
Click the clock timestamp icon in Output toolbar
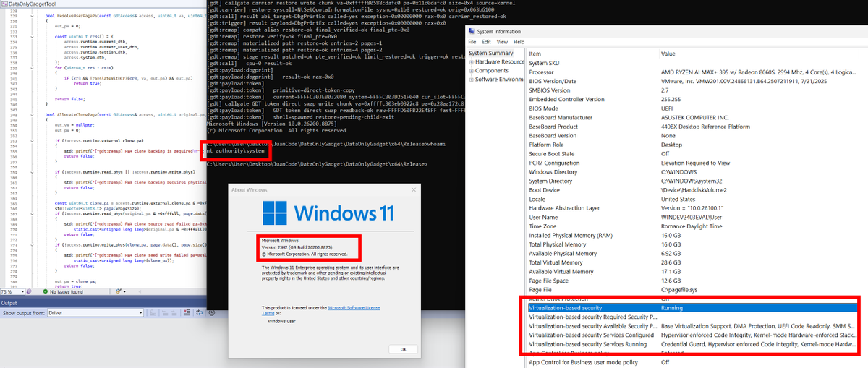point(212,312)
